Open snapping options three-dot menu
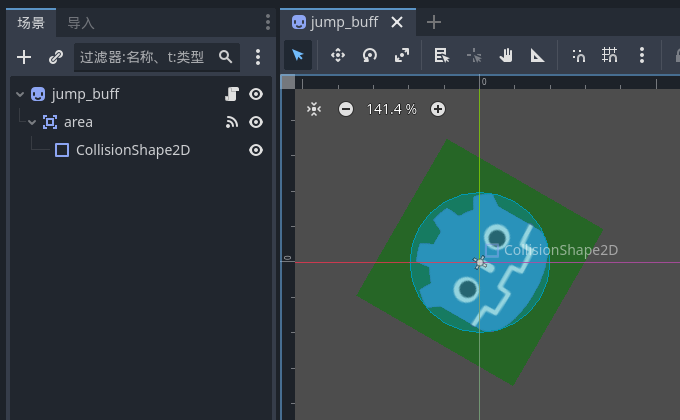This screenshot has width=680, height=420. tap(642, 56)
